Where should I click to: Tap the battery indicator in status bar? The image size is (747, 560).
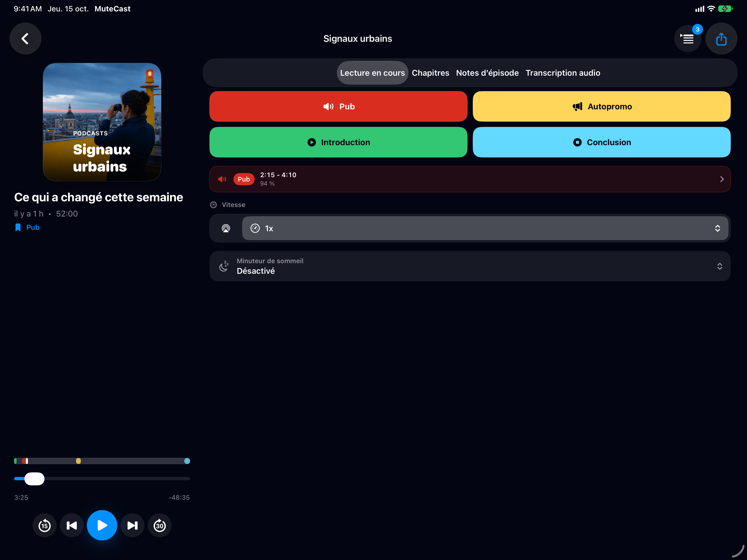pos(725,9)
